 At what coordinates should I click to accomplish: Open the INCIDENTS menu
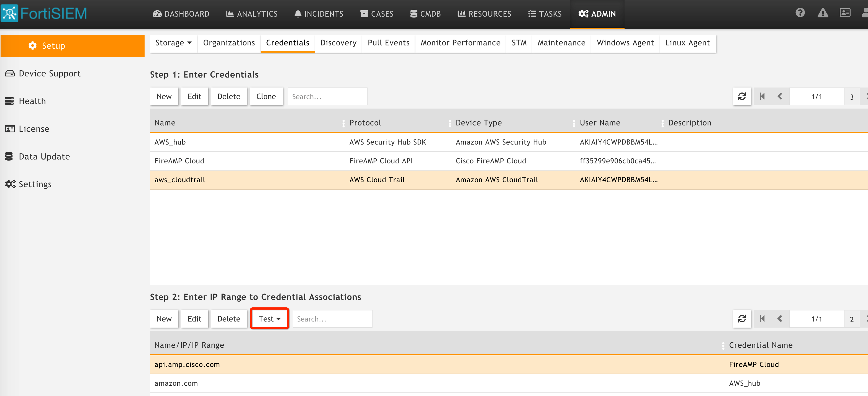tap(319, 14)
